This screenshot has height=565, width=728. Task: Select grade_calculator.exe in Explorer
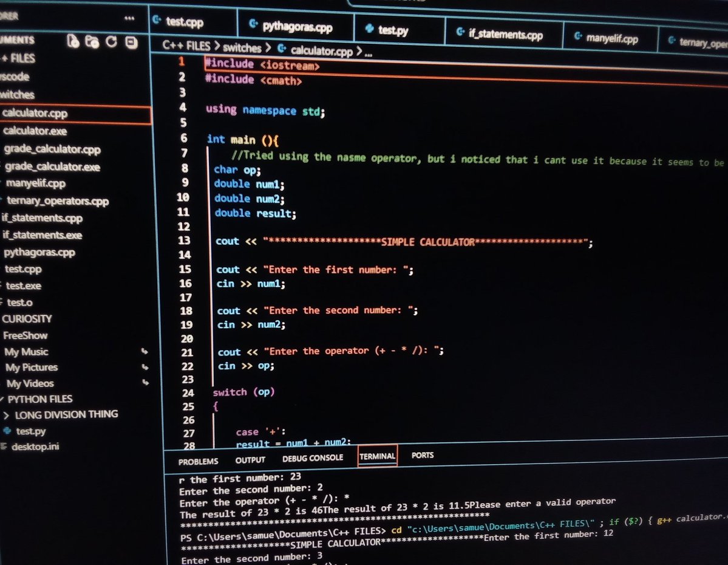52,166
